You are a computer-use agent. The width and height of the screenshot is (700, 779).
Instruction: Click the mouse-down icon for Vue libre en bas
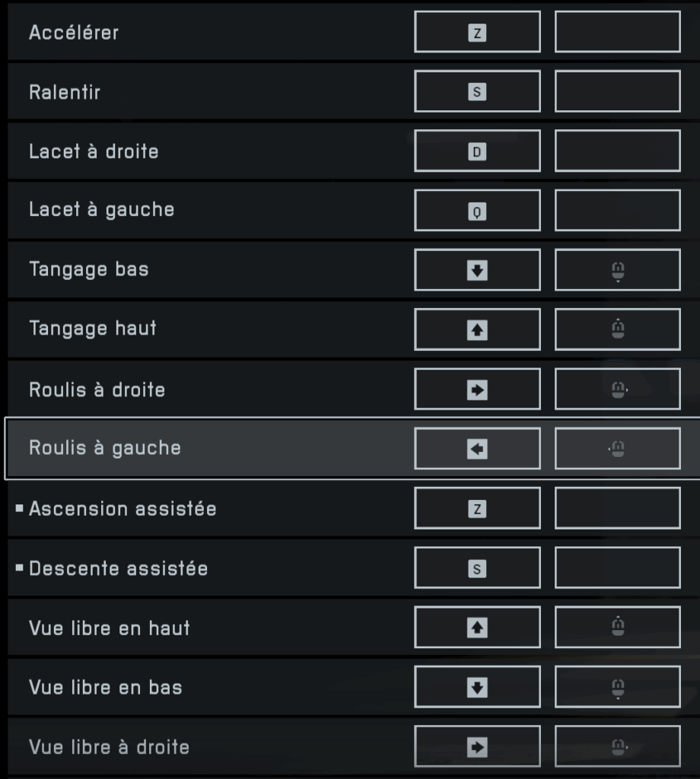(x=618, y=688)
